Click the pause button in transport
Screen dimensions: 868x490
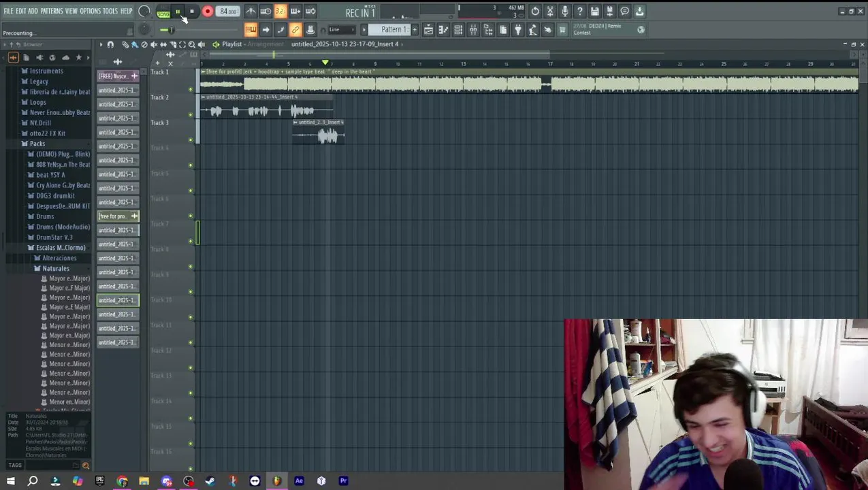tap(178, 12)
